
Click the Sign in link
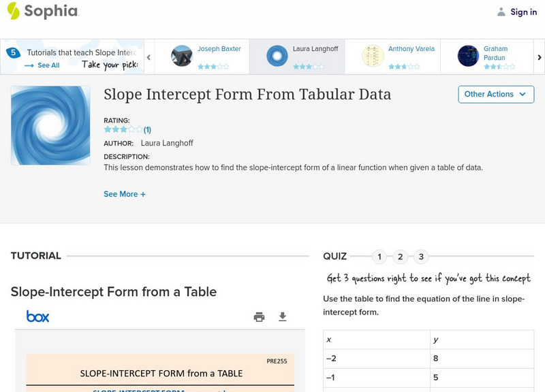click(523, 12)
